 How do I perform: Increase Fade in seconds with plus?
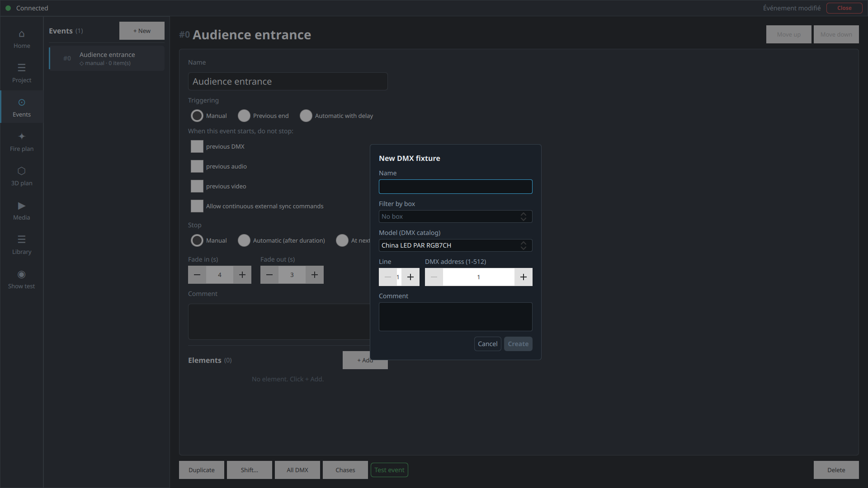(x=242, y=275)
